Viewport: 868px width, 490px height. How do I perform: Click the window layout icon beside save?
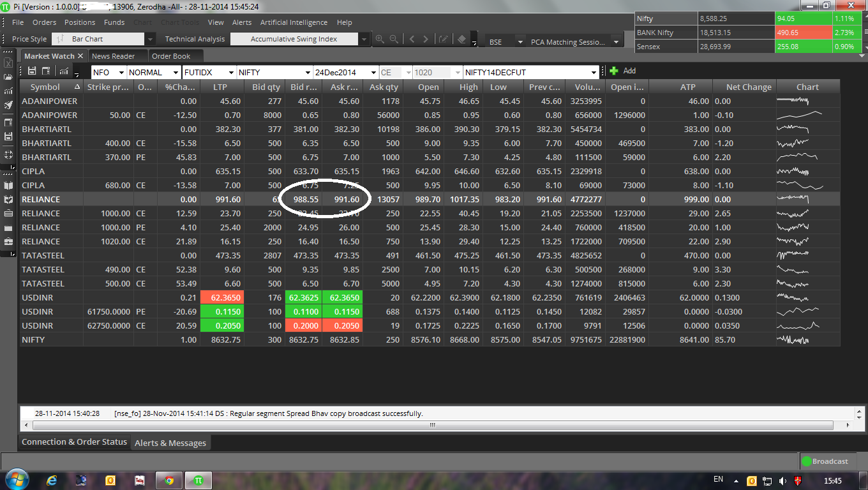(x=46, y=71)
